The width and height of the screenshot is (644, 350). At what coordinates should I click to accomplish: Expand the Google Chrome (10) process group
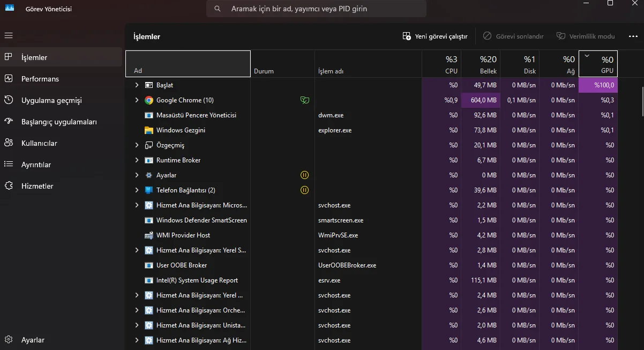pos(137,100)
